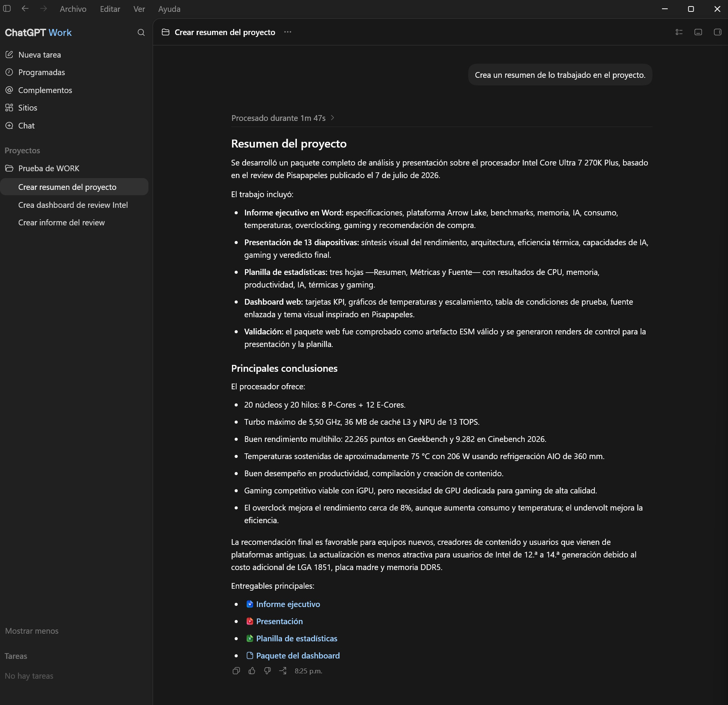
Task: Click the 8:25 p.m. timestamp
Action: [308, 671]
